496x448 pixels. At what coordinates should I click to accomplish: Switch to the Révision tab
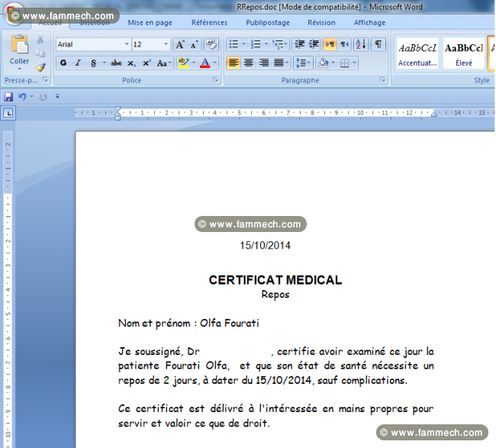pos(321,23)
